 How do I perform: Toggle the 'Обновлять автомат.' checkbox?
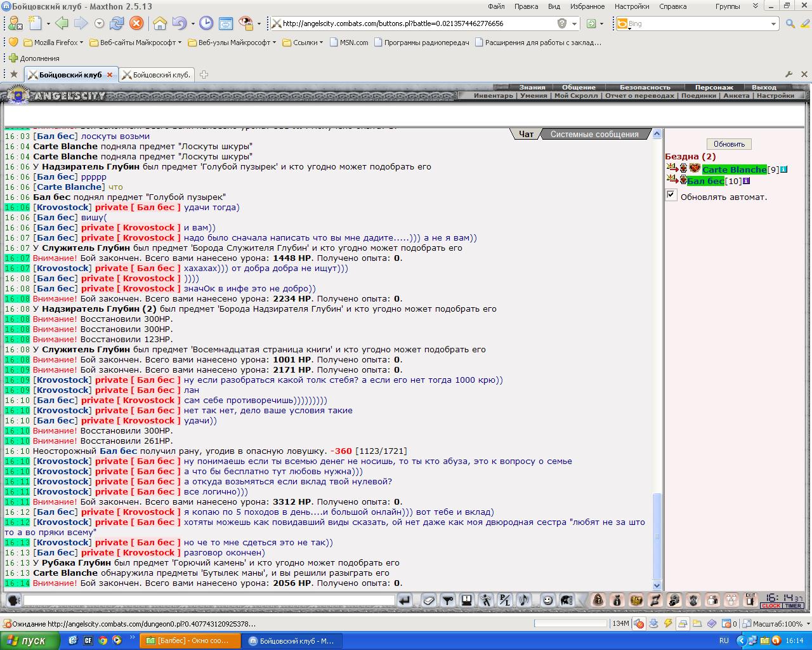[671, 196]
